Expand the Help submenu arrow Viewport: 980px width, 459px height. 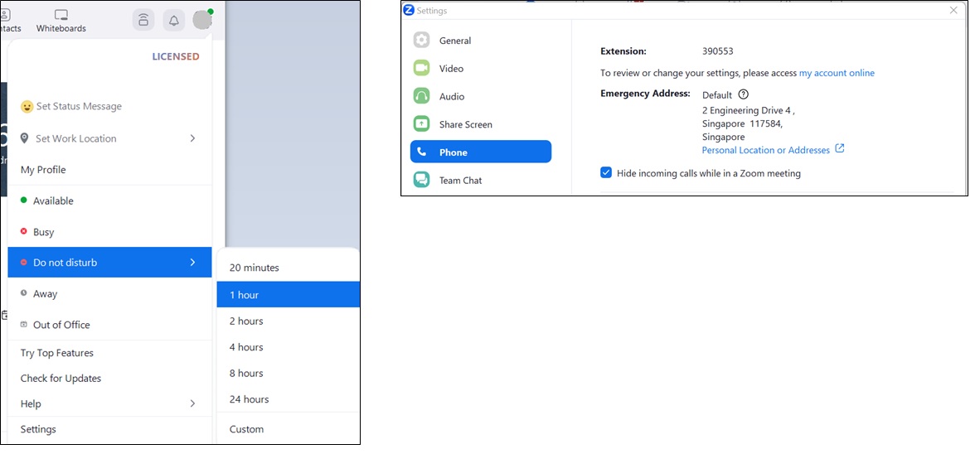[x=192, y=403]
